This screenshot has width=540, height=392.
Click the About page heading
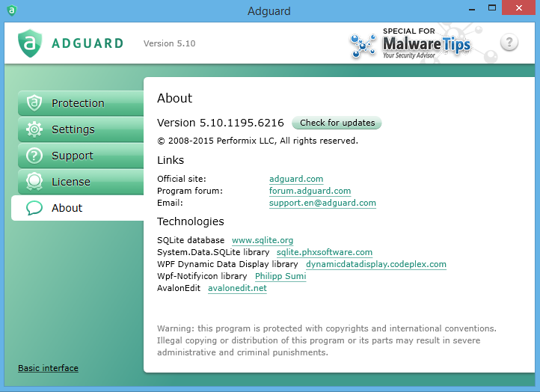pyautogui.click(x=174, y=98)
